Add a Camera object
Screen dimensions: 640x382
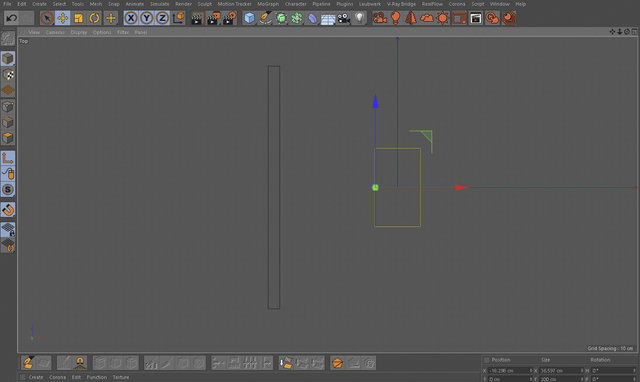pos(344,18)
